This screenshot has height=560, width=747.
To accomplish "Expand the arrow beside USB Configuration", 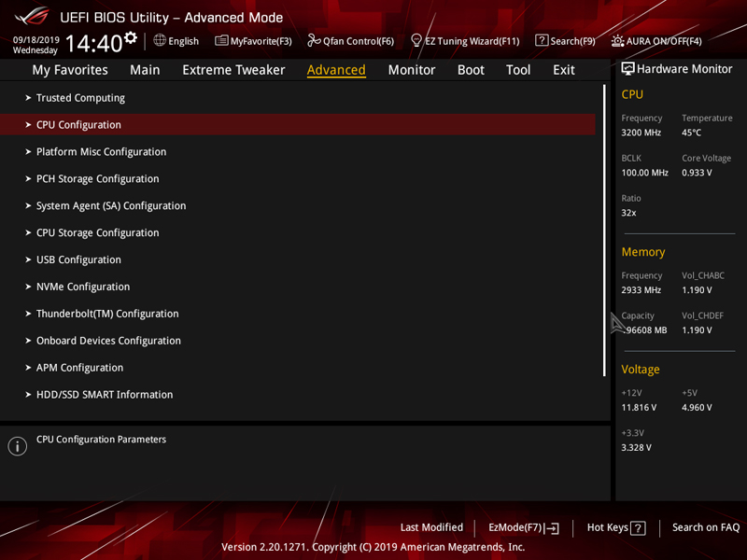I will click(x=28, y=259).
